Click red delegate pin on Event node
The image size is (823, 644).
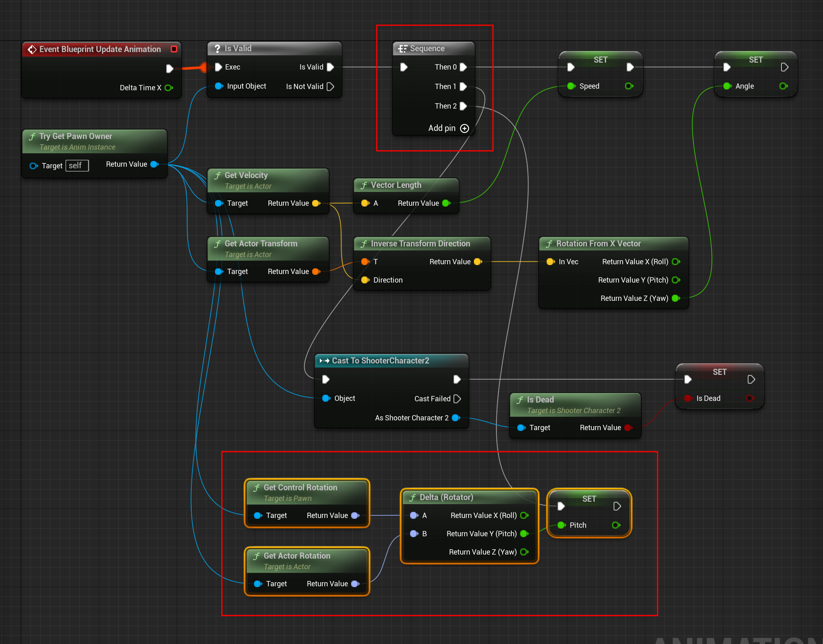pos(174,49)
